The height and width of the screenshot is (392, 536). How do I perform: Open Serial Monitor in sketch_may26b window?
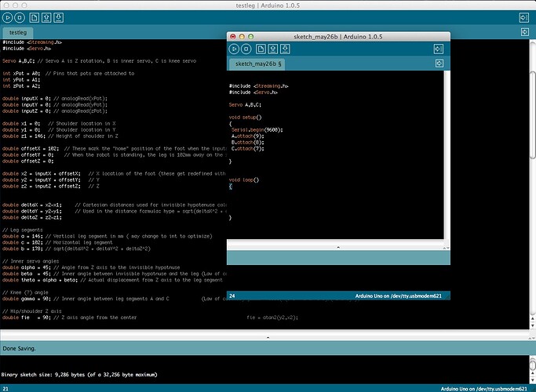pyautogui.click(x=438, y=49)
